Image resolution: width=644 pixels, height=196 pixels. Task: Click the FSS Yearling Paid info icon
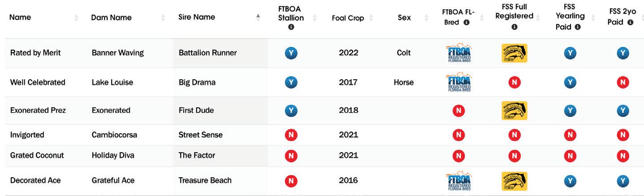point(578,27)
